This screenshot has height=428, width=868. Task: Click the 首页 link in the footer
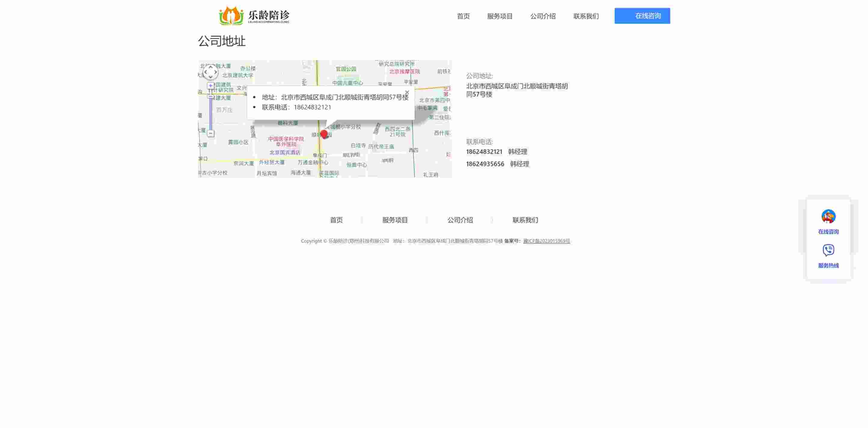[x=336, y=220]
